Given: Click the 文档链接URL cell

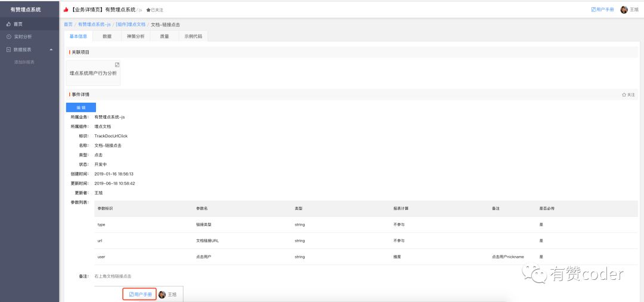Looking at the screenshot, I should 208,241.
